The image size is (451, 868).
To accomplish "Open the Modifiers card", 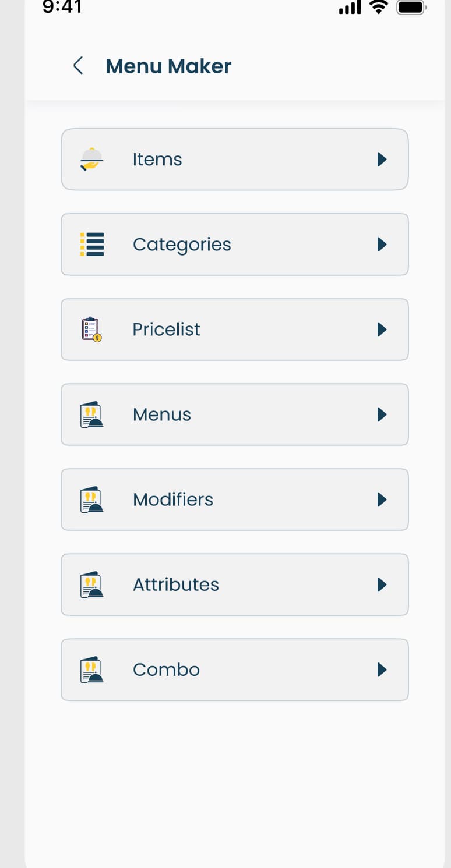I will [x=235, y=499].
